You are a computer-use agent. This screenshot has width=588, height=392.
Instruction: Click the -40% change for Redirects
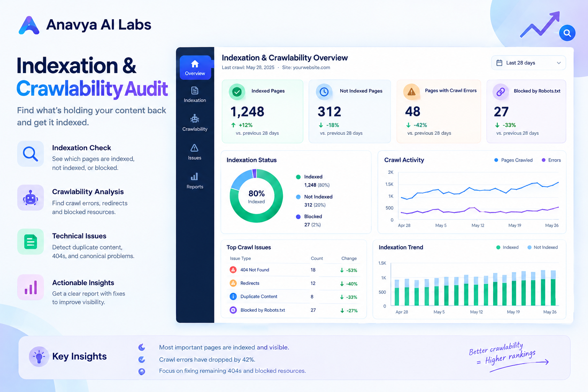pyautogui.click(x=348, y=284)
